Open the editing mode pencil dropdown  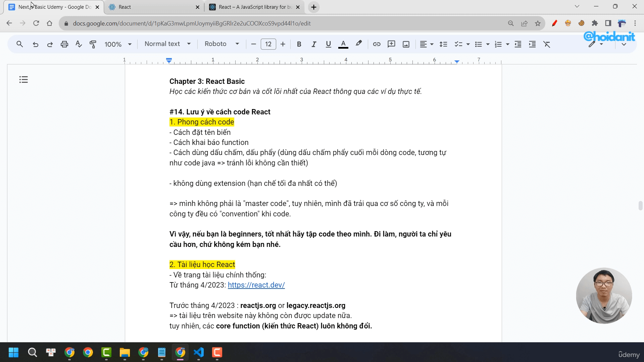(x=596, y=44)
